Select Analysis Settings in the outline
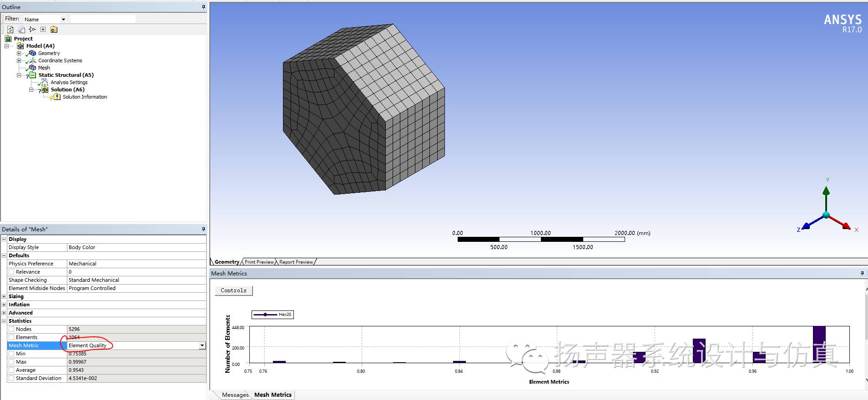The image size is (868, 400). pos(69,82)
